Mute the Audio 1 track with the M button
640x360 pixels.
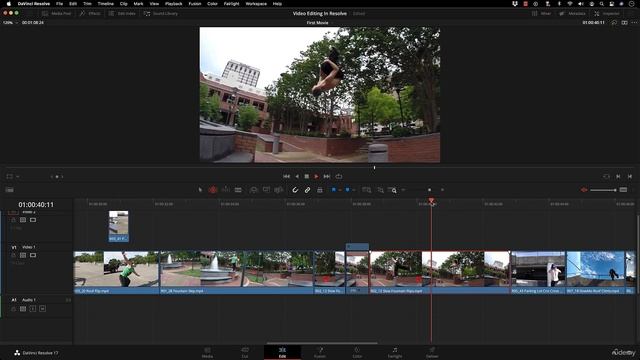pos(42,309)
